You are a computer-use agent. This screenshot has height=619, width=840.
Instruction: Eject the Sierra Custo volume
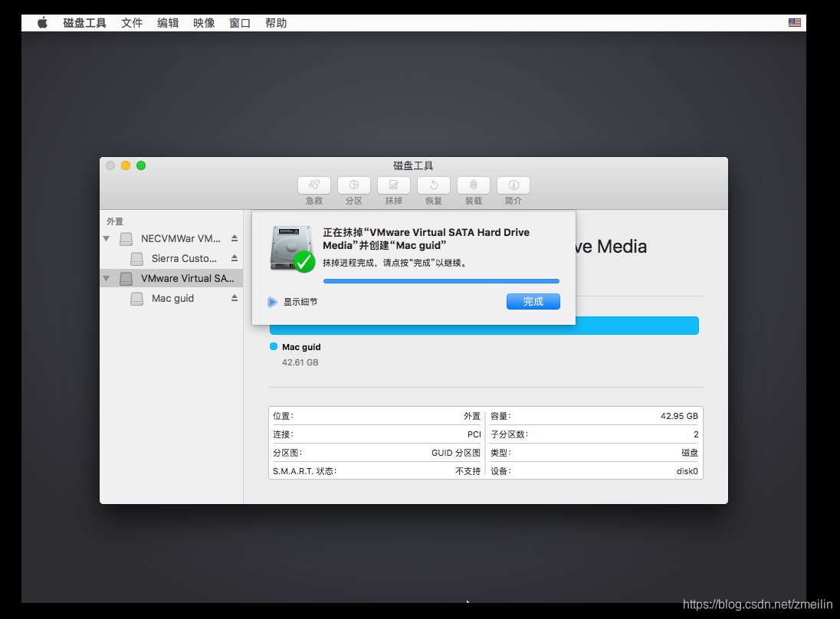[x=234, y=258]
